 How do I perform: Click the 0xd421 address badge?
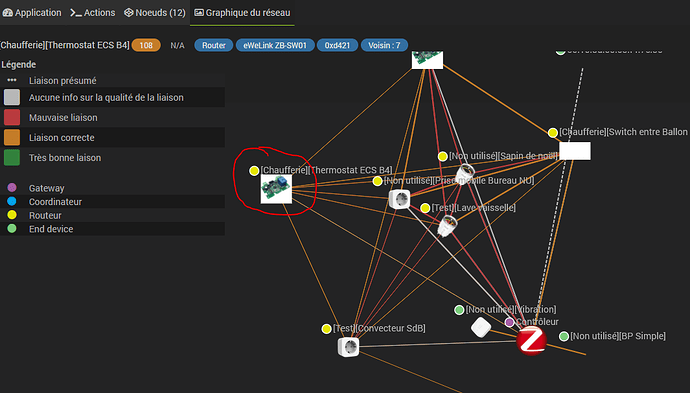click(x=338, y=45)
